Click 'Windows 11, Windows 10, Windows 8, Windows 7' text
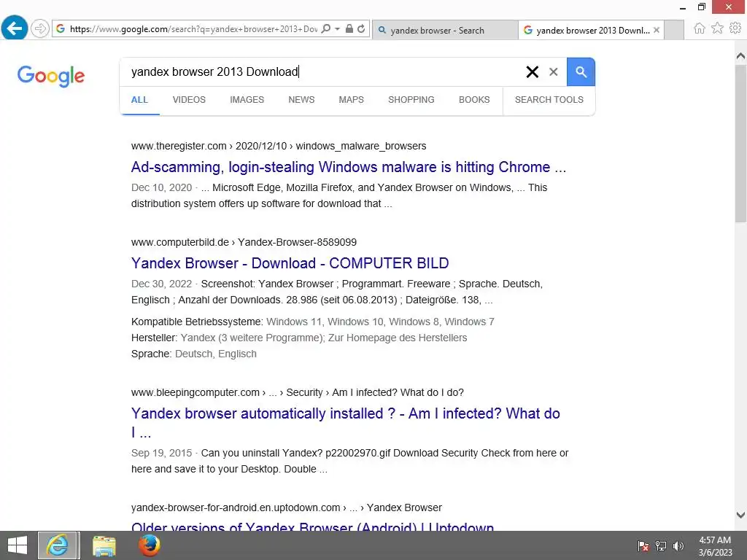 coord(380,322)
